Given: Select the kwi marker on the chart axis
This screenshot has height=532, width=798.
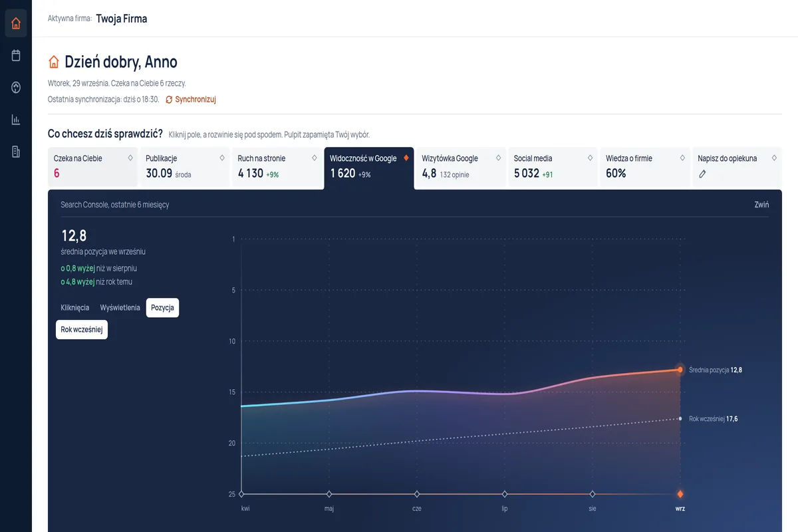Looking at the screenshot, I should tap(241, 494).
